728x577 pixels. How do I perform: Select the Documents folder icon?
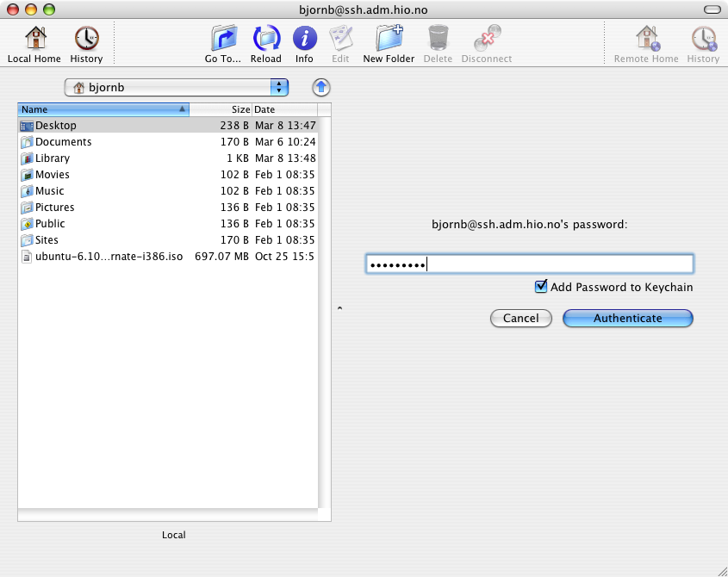coord(27,142)
